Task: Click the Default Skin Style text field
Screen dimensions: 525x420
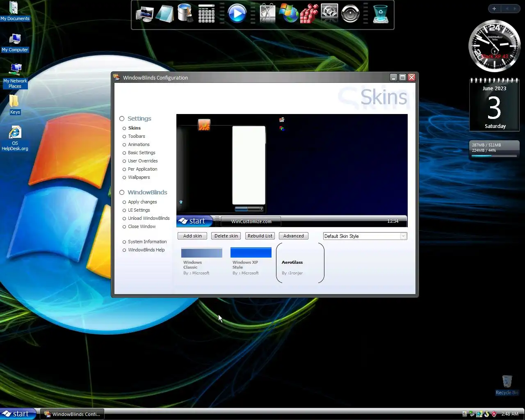Action: point(361,236)
